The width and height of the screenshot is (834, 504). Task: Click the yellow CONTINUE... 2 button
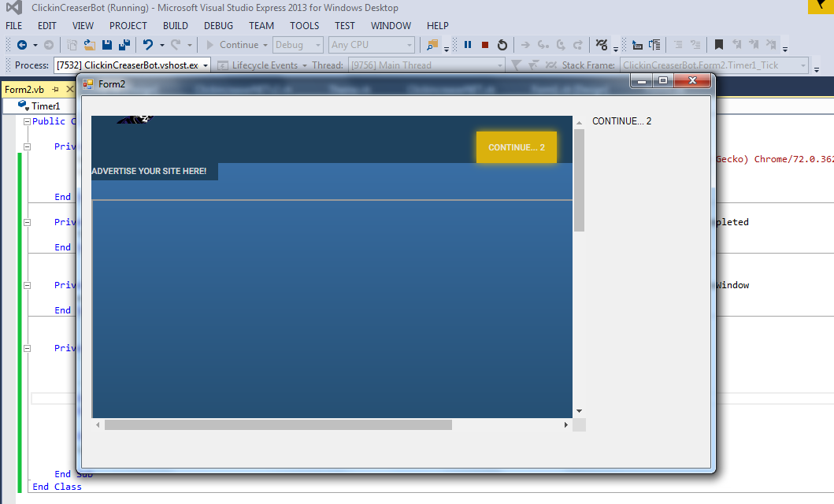[x=517, y=147]
